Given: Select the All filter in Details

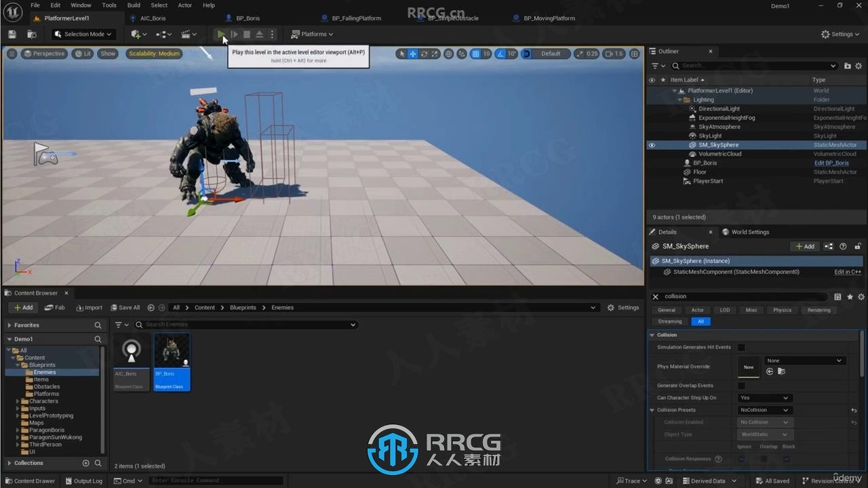Looking at the screenshot, I should click(701, 321).
